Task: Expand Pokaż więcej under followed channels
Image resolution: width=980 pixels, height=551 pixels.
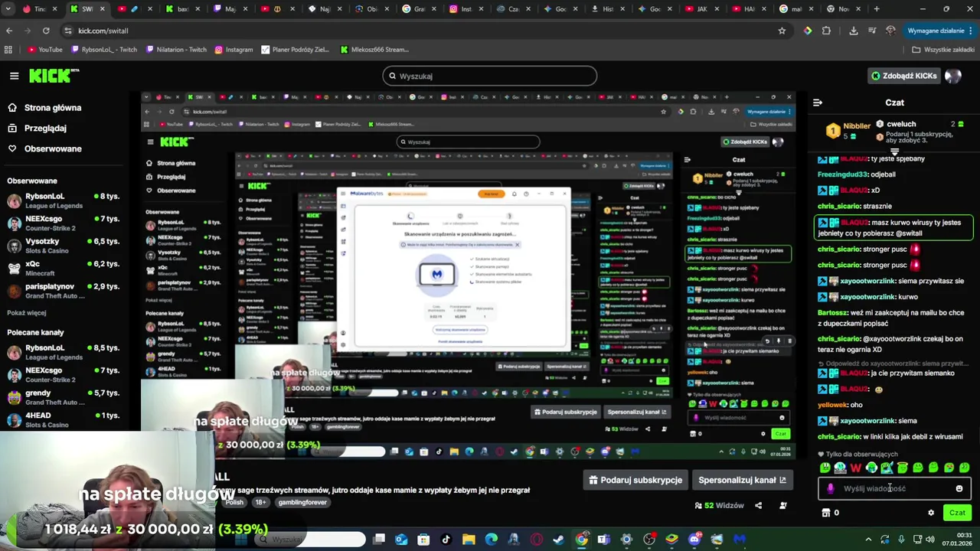Action: tap(26, 312)
